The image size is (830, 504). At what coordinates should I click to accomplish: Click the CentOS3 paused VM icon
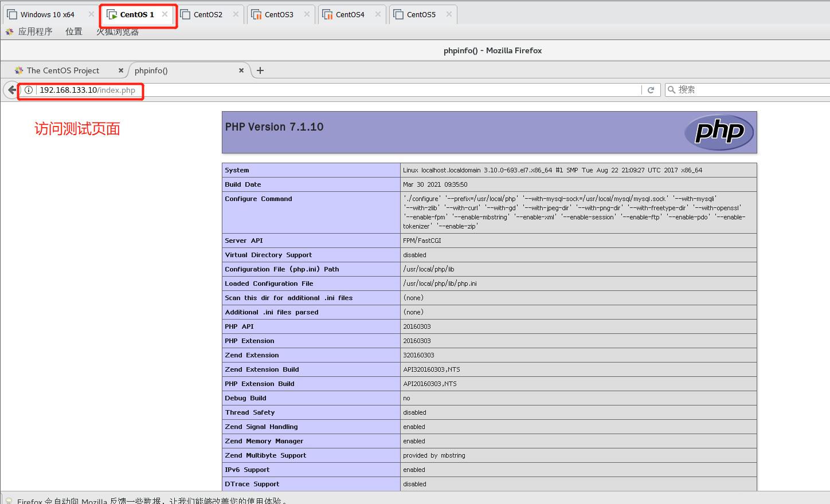tap(256, 14)
